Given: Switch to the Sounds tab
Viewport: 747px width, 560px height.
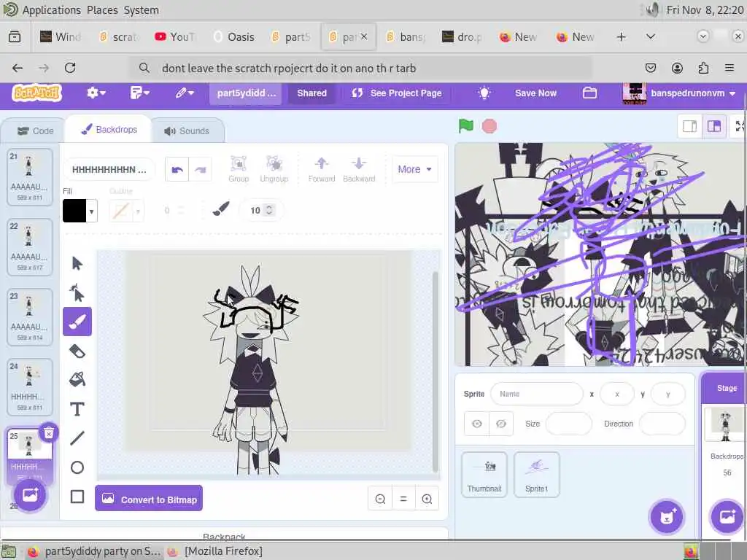Looking at the screenshot, I should pos(187,131).
